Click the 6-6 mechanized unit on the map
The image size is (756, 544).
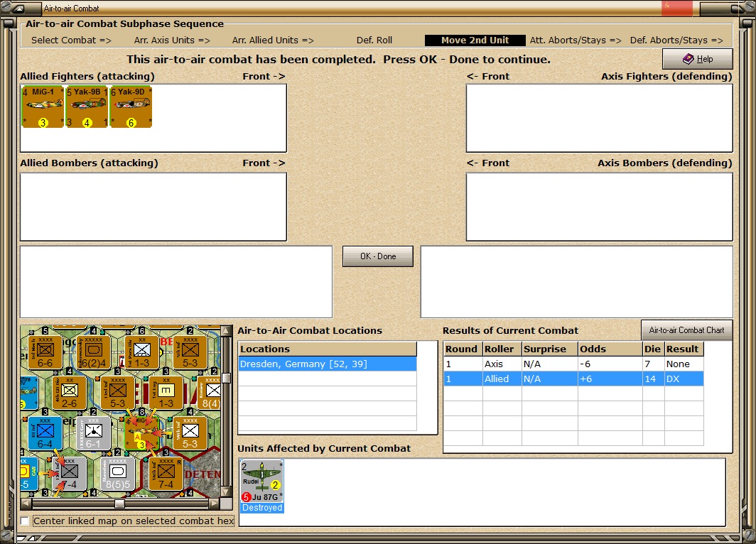pyautogui.click(x=45, y=352)
